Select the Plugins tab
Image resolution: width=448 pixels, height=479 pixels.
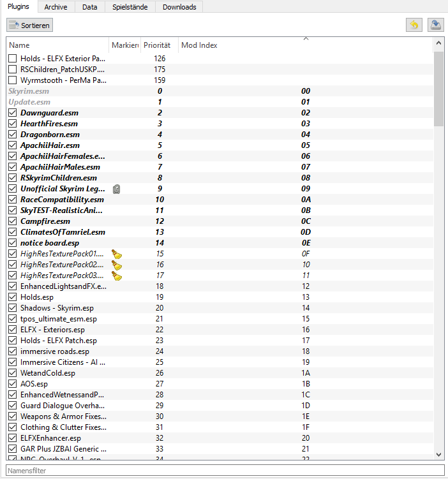19,6
